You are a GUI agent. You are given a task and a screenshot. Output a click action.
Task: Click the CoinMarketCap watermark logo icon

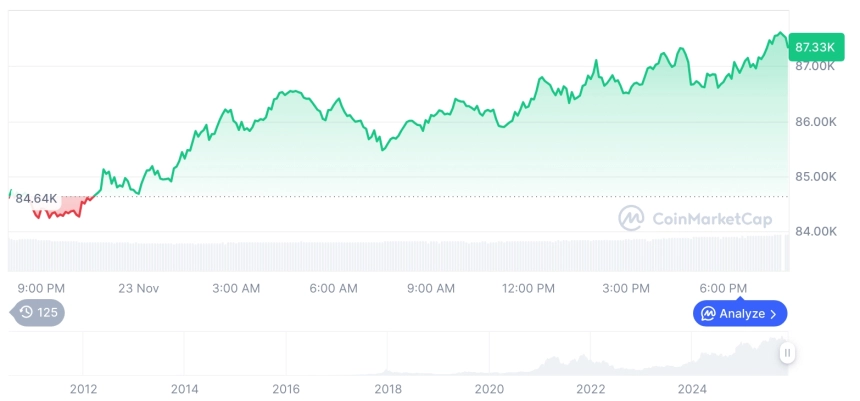tap(631, 217)
